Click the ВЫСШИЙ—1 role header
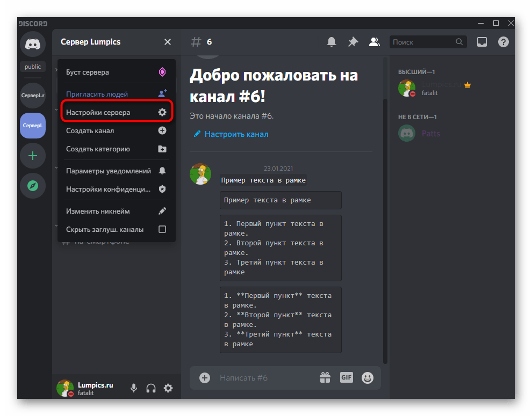The image size is (532, 416). point(416,72)
